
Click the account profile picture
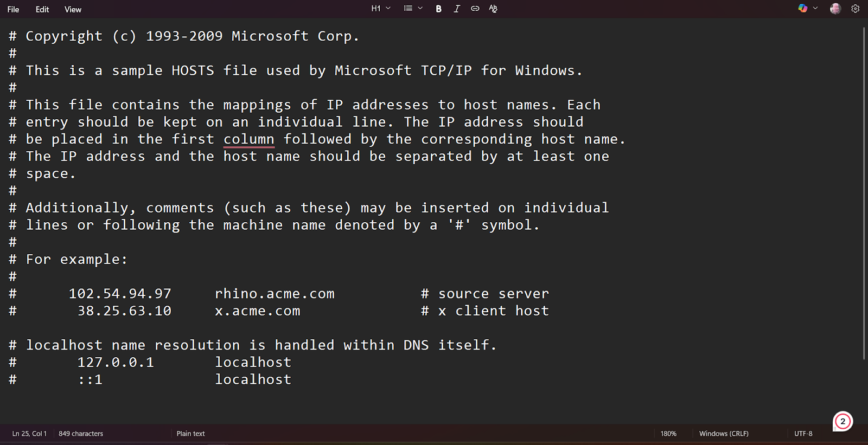[x=835, y=9]
